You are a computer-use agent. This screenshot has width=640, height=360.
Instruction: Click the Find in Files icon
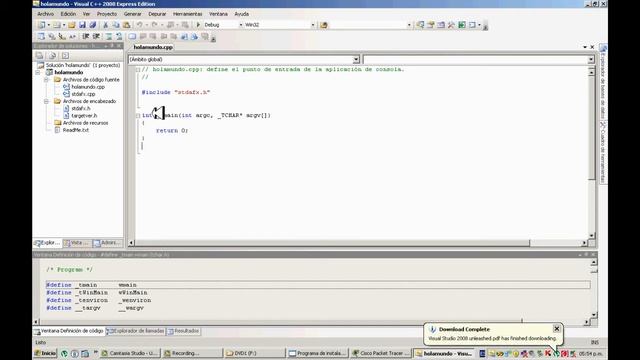pos(324,25)
